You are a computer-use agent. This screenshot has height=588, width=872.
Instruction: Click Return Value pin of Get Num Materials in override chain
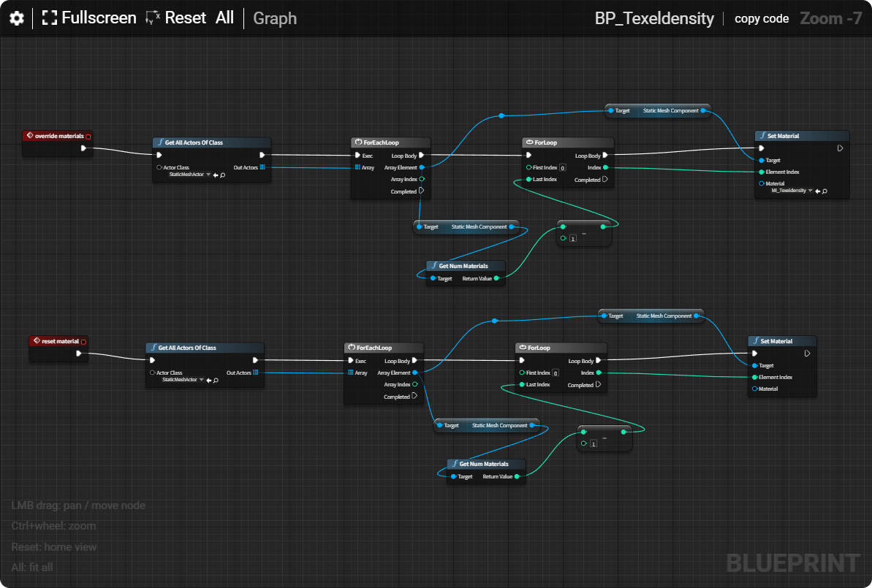(x=496, y=278)
